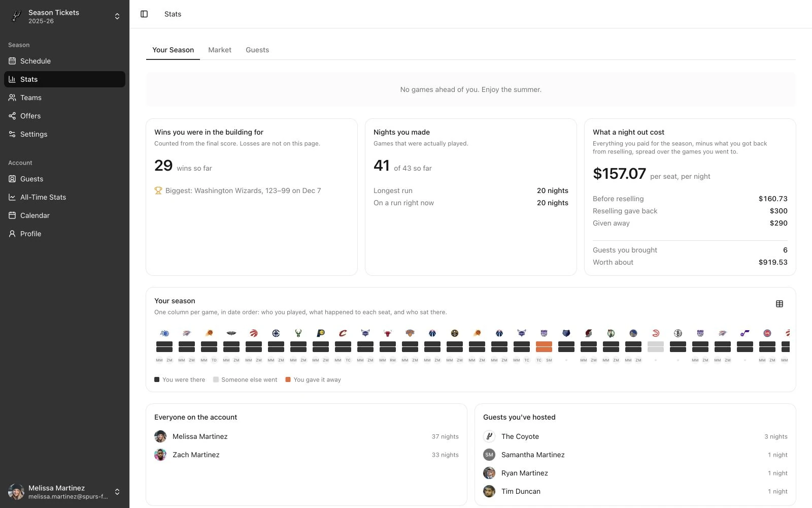Select the Cavaliers game logo
812x508 pixels.
click(x=343, y=333)
